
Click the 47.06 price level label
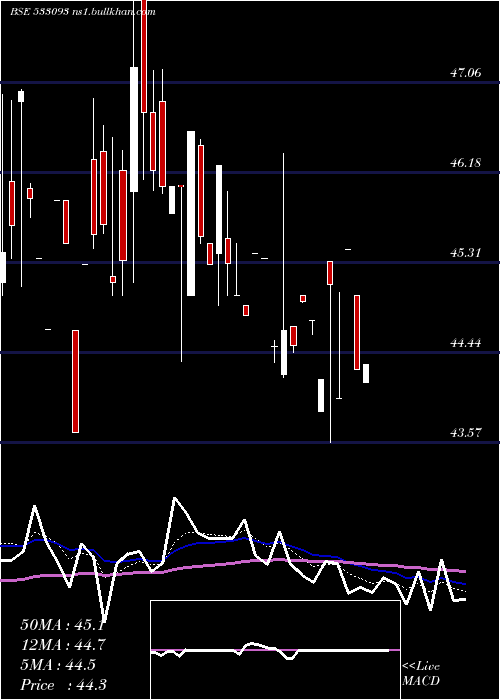pyautogui.click(x=466, y=72)
